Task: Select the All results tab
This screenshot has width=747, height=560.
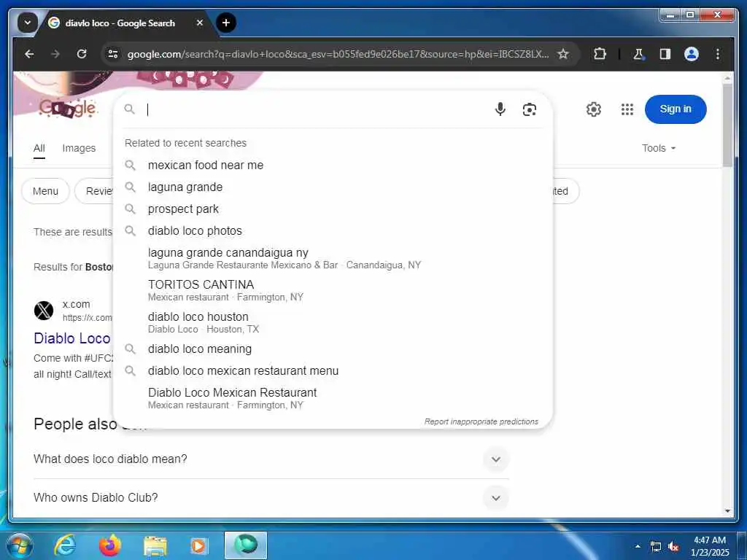Action: pyautogui.click(x=39, y=149)
